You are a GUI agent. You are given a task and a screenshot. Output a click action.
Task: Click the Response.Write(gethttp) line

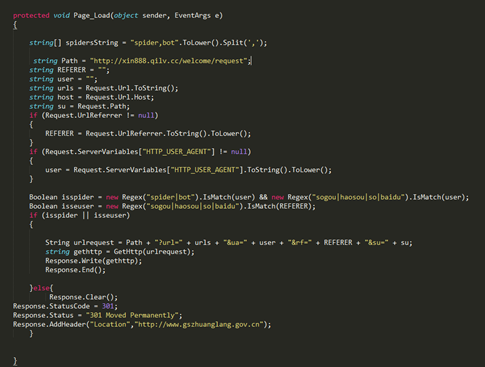94,261
